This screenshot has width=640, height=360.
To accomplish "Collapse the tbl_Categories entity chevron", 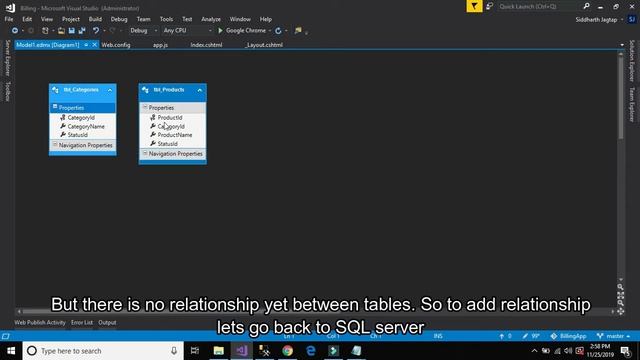I will [110, 90].
